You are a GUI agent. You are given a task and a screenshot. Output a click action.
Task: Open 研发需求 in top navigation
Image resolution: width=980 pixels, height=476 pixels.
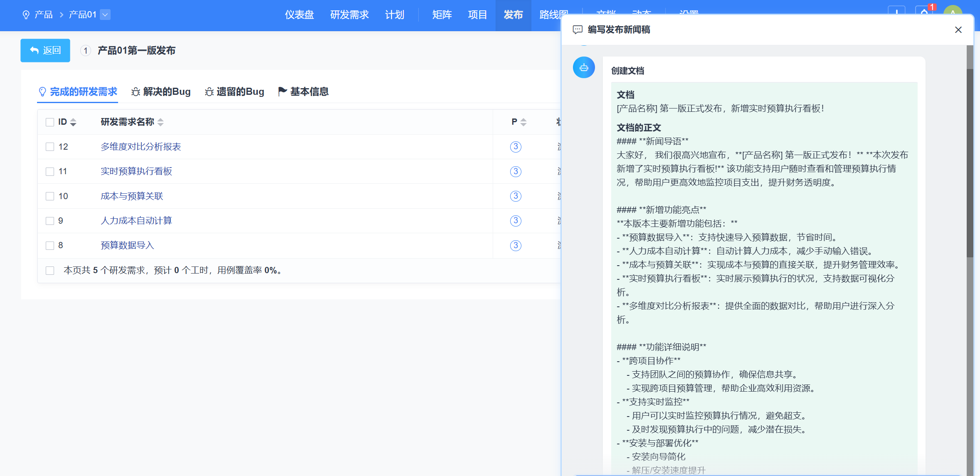point(349,15)
